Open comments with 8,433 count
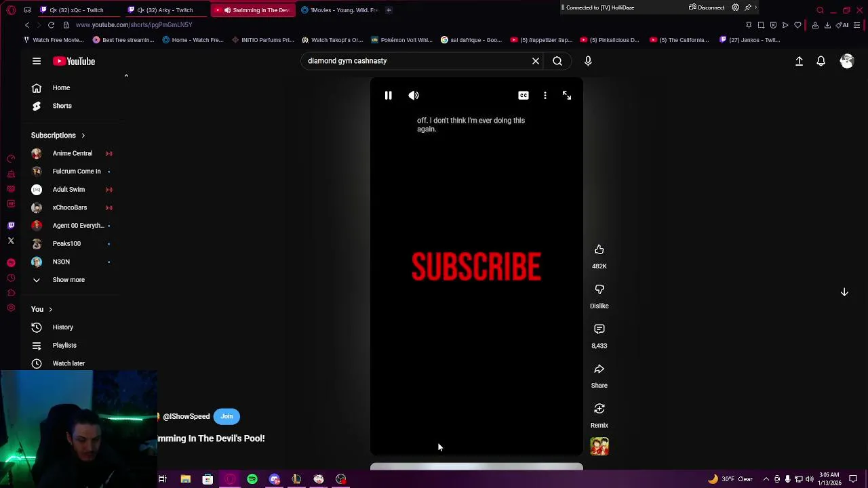The image size is (868, 488). click(x=599, y=329)
